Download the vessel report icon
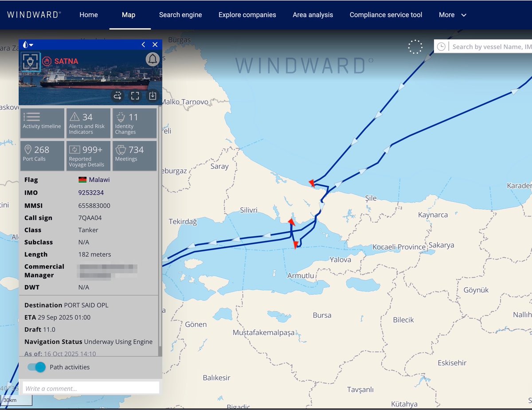Screen dimensions: 532x410 pyautogui.click(x=152, y=96)
